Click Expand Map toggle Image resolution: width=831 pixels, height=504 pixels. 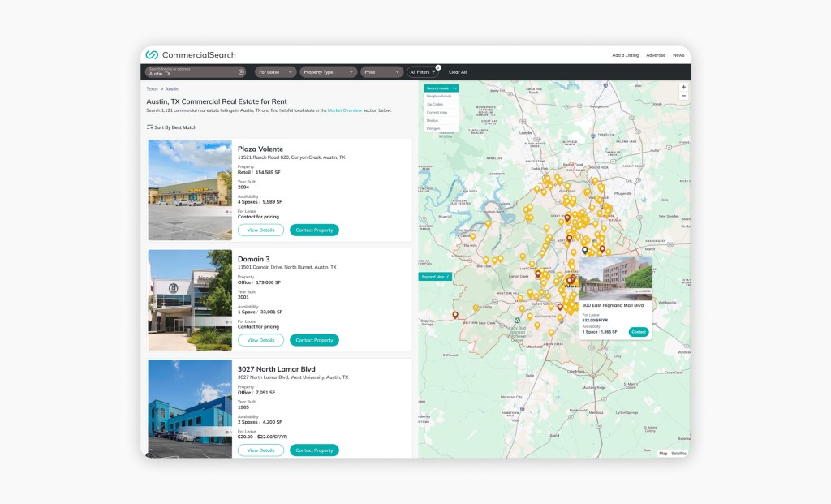[435, 277]
